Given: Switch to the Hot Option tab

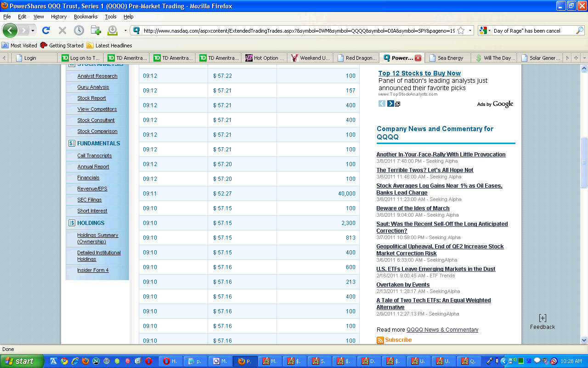Looking at the screenshot, I should [265, 58].
